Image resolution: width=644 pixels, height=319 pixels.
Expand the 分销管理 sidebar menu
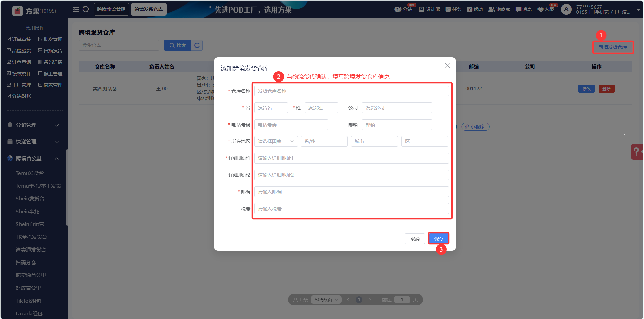coord(34,125)
